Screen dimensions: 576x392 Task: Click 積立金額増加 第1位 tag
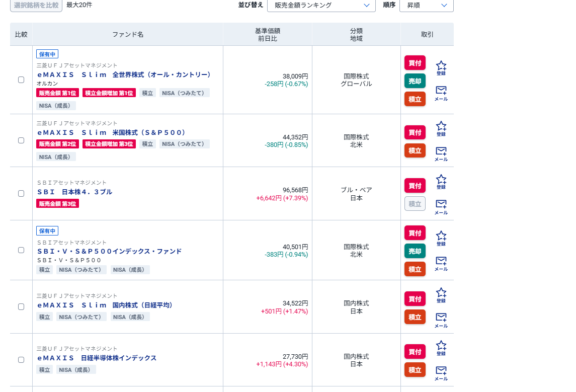(x=109, y=93)
